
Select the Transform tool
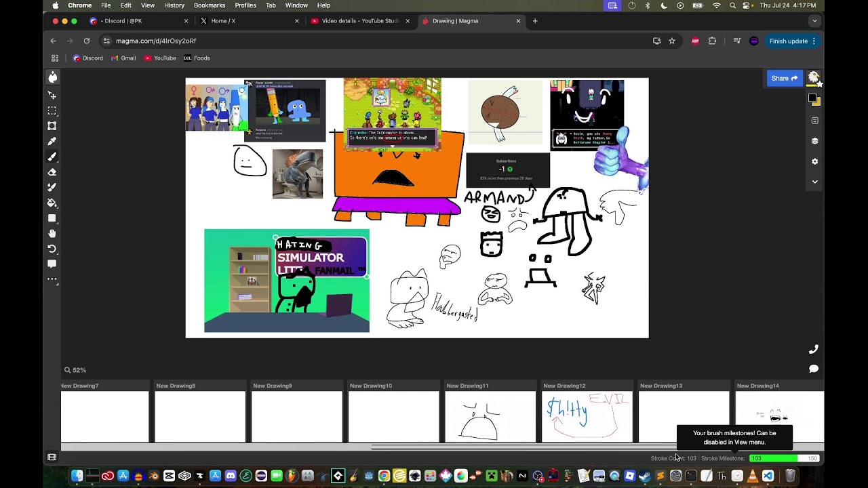point(52,126)
